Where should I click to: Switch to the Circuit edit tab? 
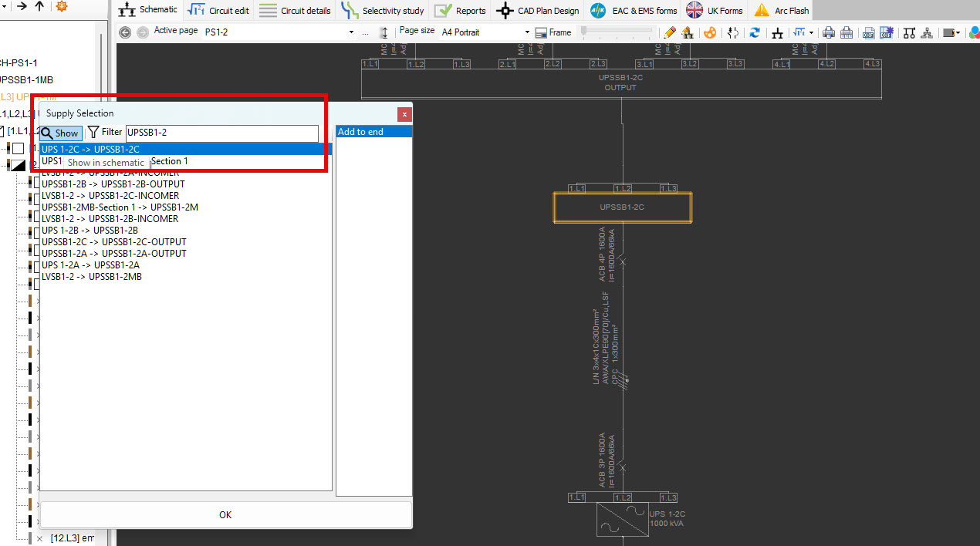219,11
